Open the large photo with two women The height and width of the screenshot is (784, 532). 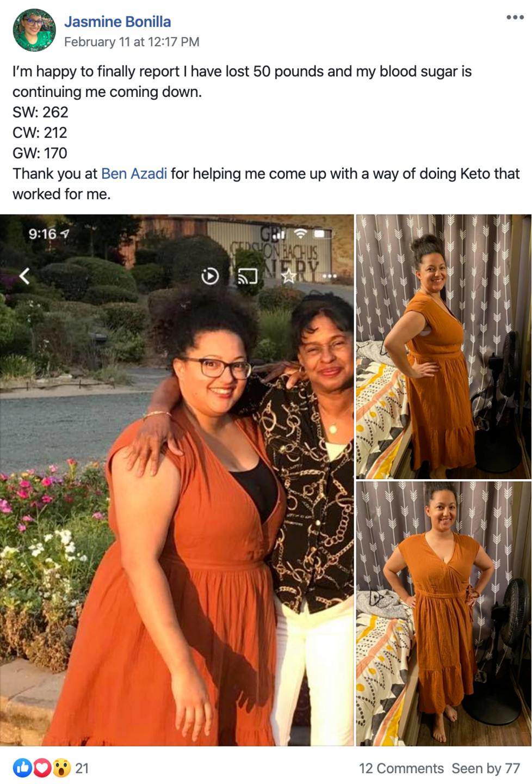tap(177, 480)
